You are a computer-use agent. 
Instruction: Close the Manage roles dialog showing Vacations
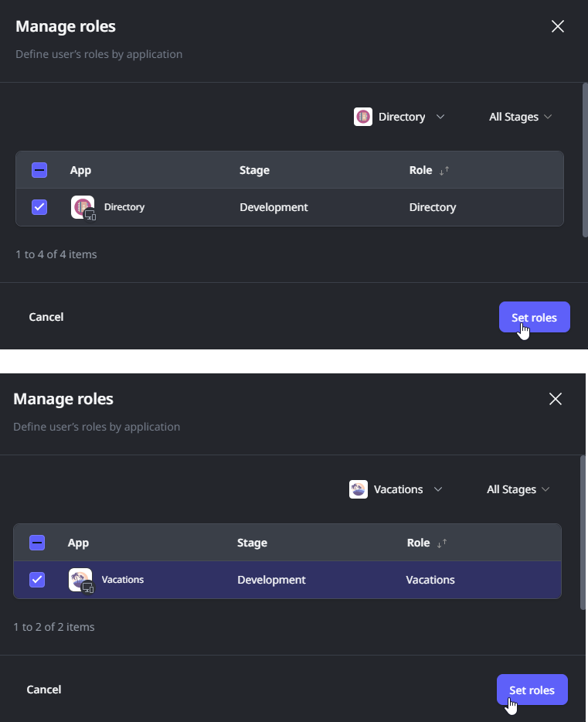coord(556,399)
